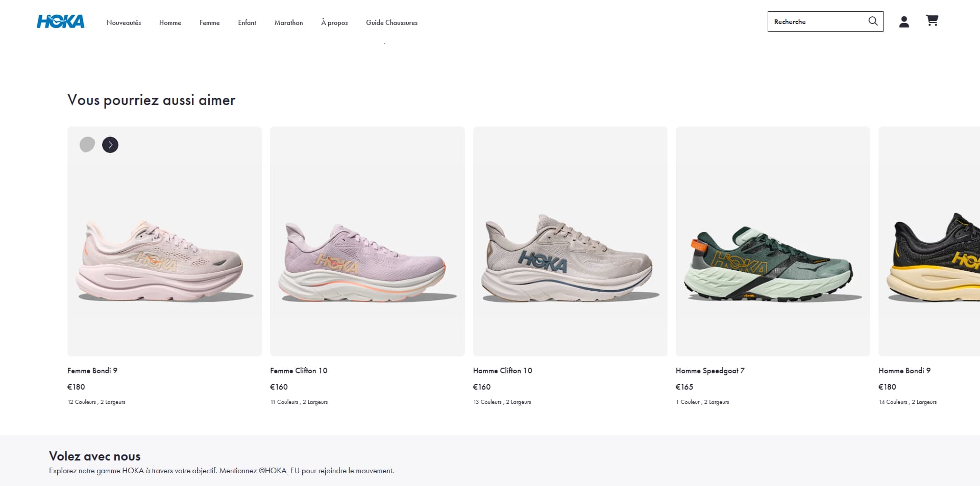Screen dimensions: 980x486
Task: Click the €165 price text
Action: [684, 387]
